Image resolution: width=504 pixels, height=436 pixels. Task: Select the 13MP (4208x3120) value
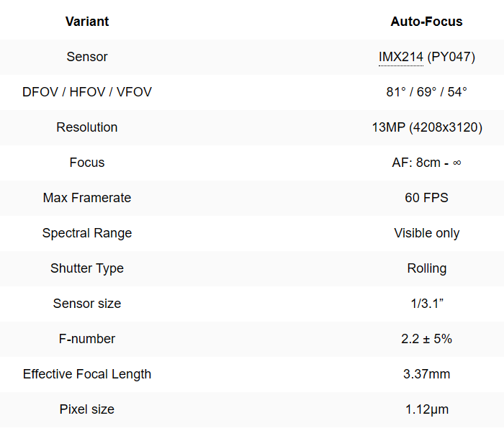point(427,127)
